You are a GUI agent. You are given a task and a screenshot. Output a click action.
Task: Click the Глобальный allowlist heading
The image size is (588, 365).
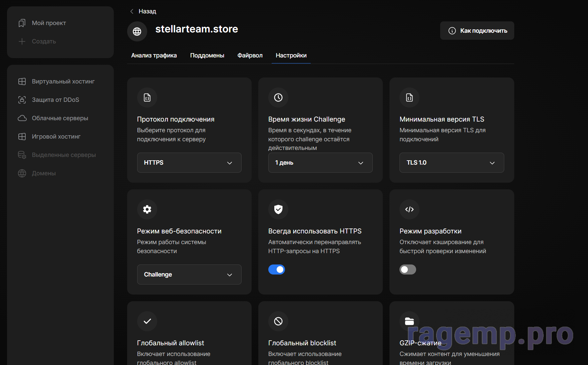click(x=171, y=343)
